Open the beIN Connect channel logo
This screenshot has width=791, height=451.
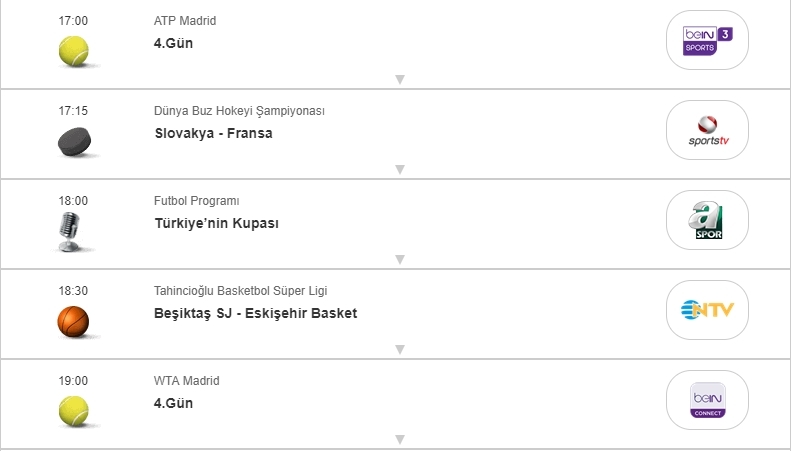point(707,400)
